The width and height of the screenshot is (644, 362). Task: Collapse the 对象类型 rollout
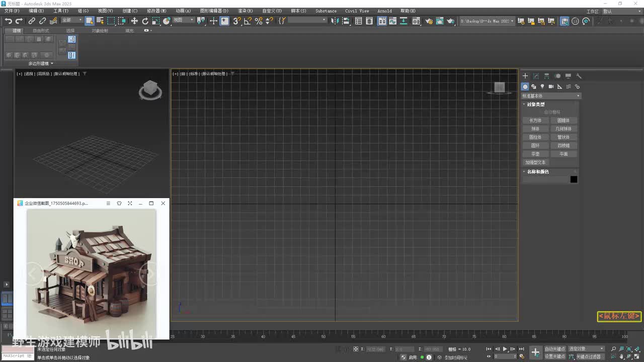pyautogui.click(x=535, y=104)
